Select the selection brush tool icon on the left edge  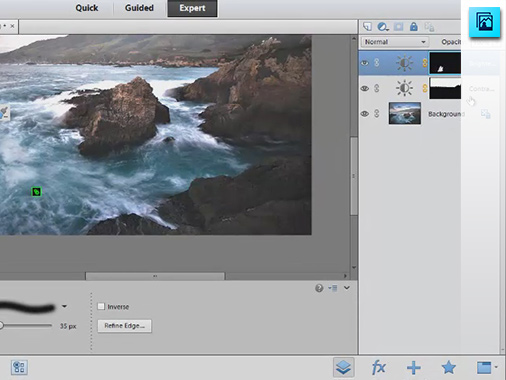tap(4, 113)
